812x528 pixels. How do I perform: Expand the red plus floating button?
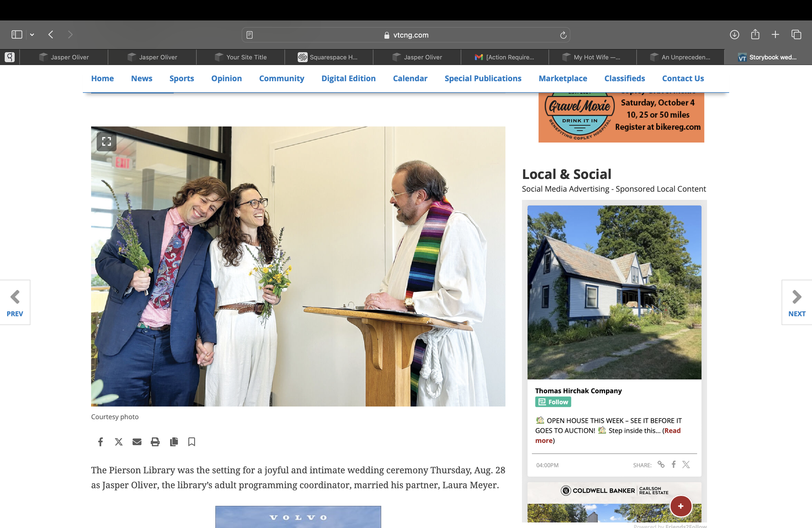680,506
